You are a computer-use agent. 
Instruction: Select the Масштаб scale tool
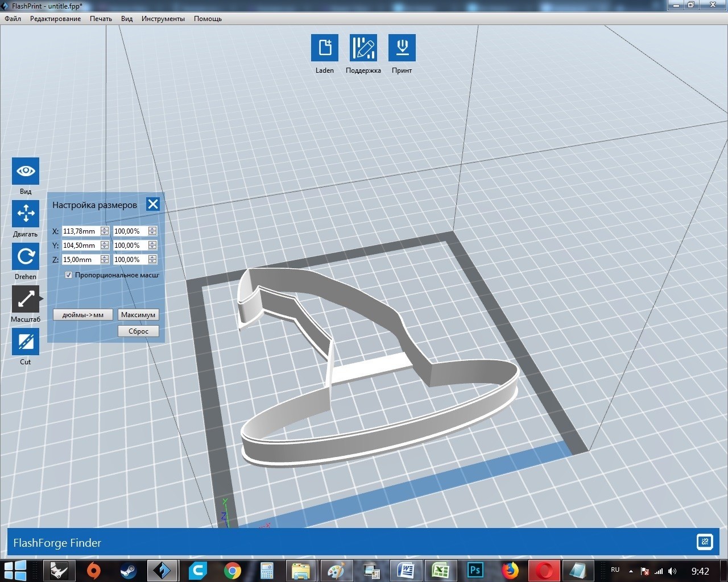point(26,300)
